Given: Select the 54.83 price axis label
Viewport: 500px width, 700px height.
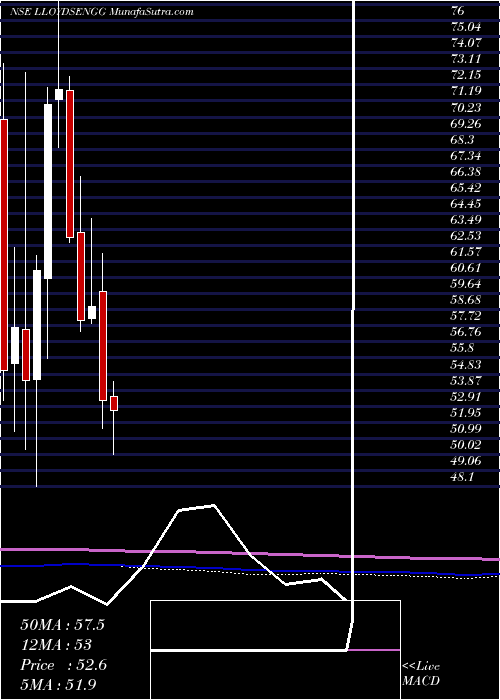Looking at the screenshot, I should coord(466,364).
